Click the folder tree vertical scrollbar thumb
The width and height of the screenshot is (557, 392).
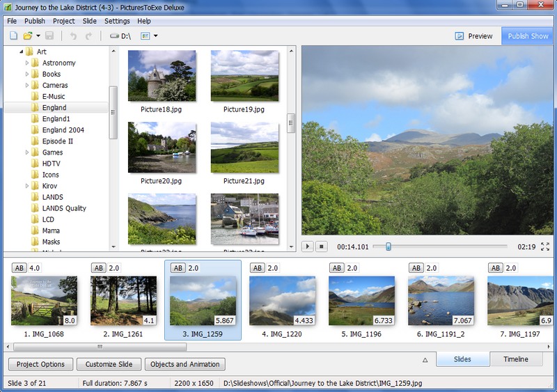pos(113,112)
